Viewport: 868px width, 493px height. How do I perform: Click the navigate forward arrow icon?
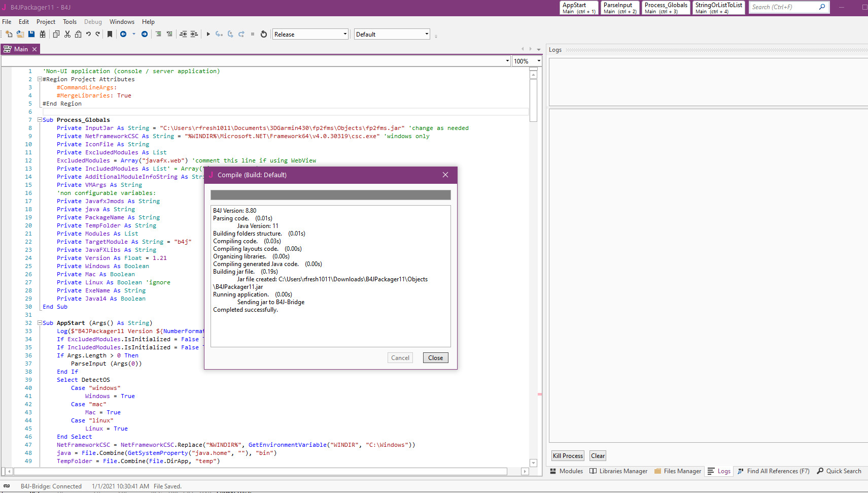pos(145,34)
